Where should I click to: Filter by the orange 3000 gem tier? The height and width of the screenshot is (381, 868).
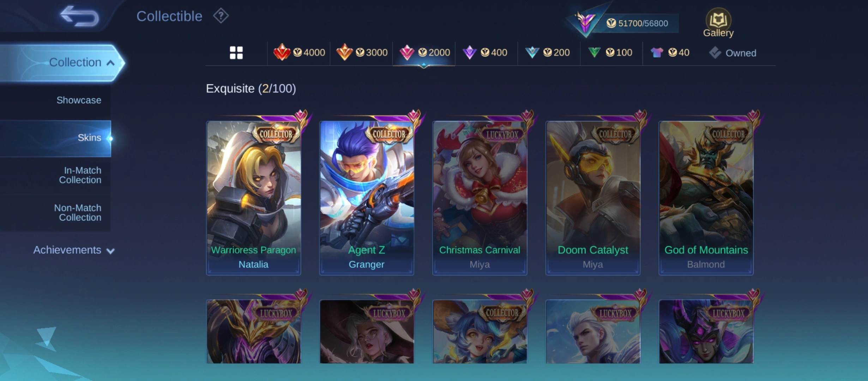click(x=361, y=53)
